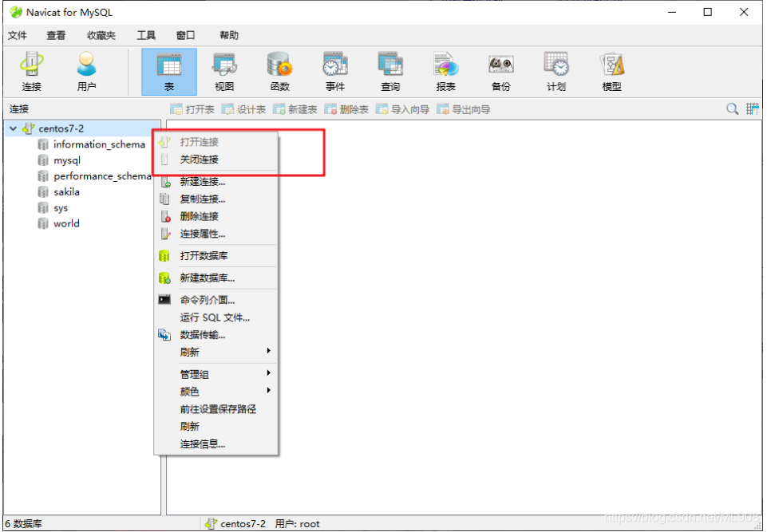This screenshot has width=767, height=532.
Task: Choose 连接属性... in the context menu
Action: (x=216, y=234)
